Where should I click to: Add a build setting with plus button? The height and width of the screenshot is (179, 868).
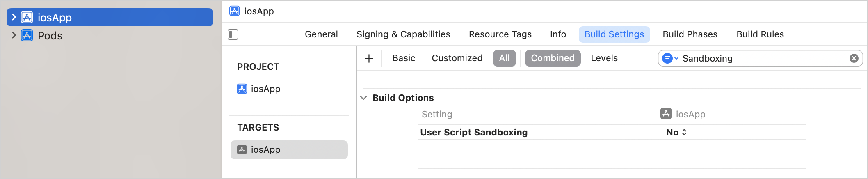369,58
